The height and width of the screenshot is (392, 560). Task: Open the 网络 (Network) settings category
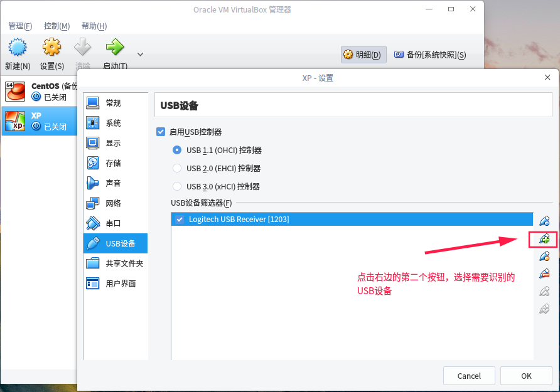(116, 203)
